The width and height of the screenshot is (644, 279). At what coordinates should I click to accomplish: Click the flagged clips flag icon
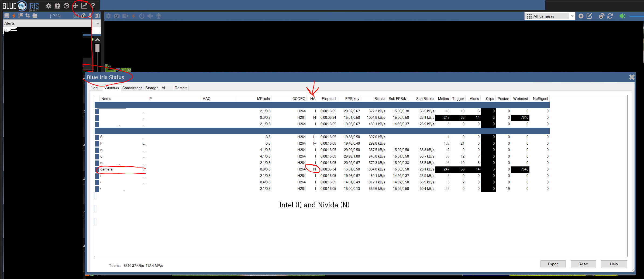(21, 16)
